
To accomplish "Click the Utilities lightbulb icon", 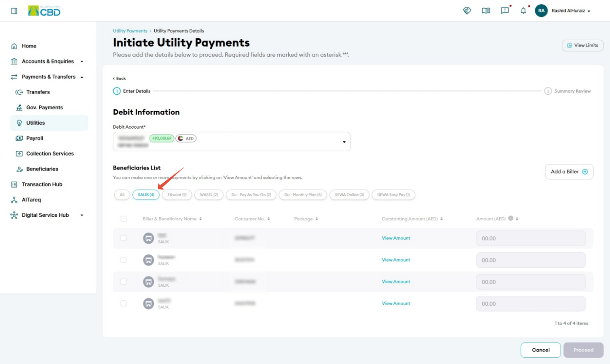I will (19, 123).
